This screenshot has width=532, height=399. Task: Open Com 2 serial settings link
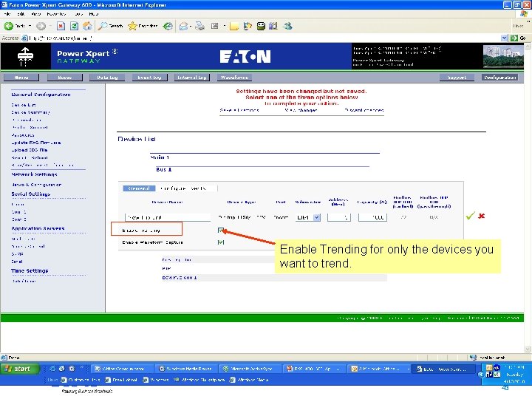coord(18,219)
